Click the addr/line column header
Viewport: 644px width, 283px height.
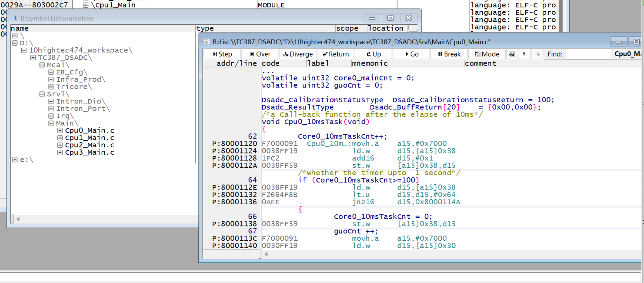232,63
